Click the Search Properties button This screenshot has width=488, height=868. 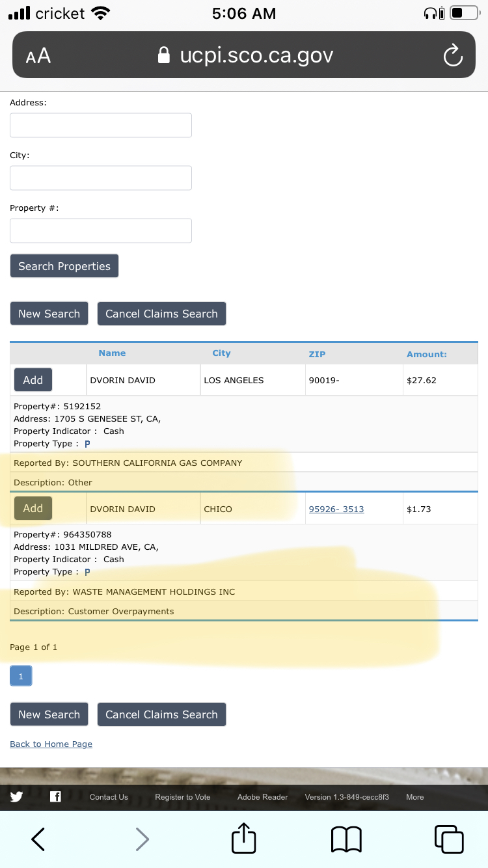point(64,266)
